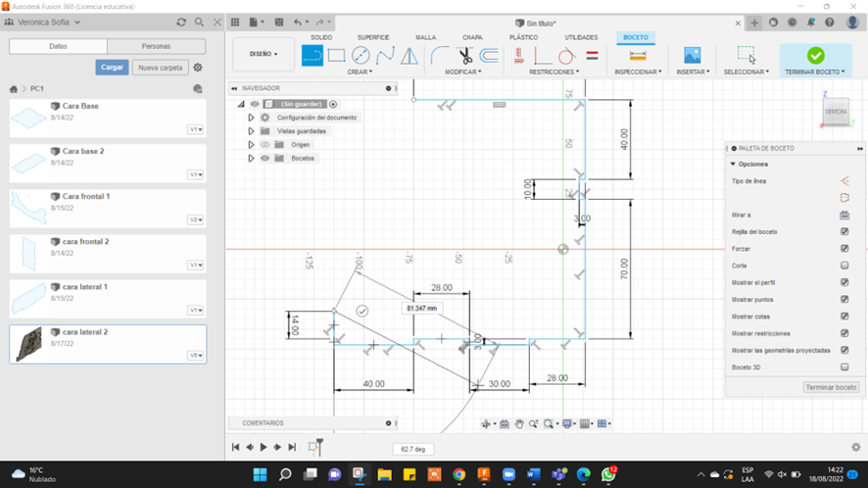Click the Pan hand tool
The image size is (868, 488).
tap(518, 423)
